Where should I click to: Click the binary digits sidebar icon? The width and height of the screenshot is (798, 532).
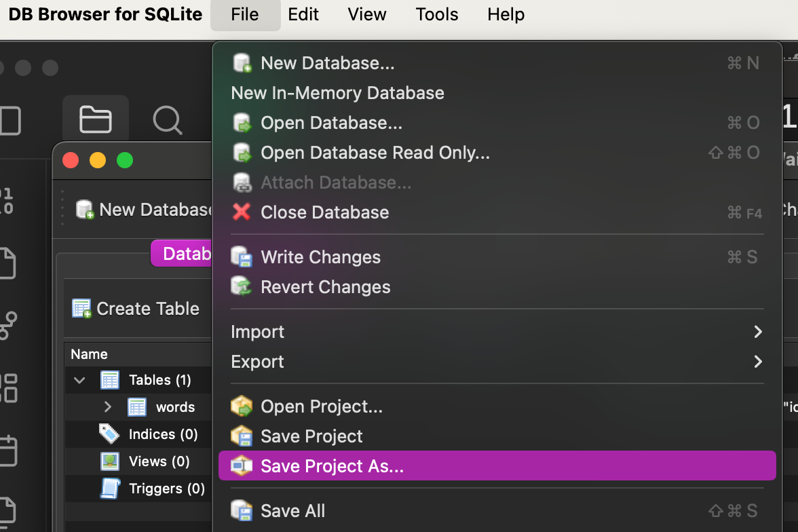[7, 201]
